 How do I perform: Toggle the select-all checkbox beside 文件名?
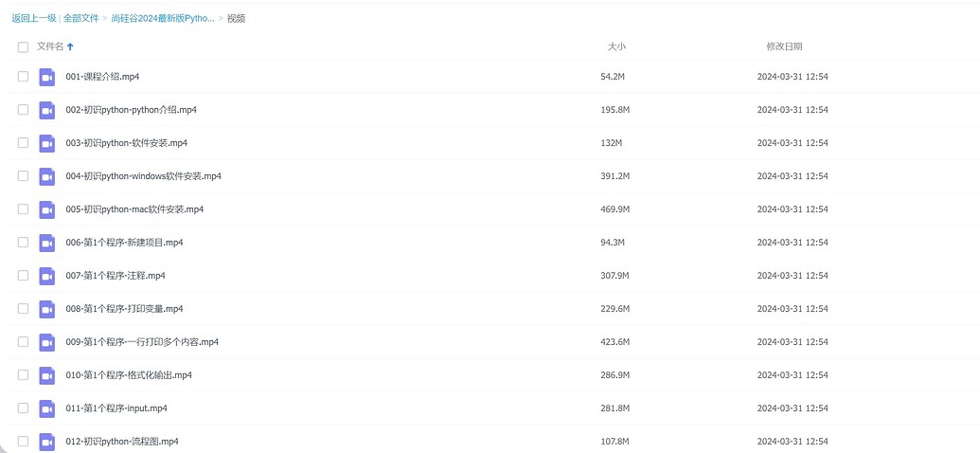pyautogui.click(x=23, y=47)
